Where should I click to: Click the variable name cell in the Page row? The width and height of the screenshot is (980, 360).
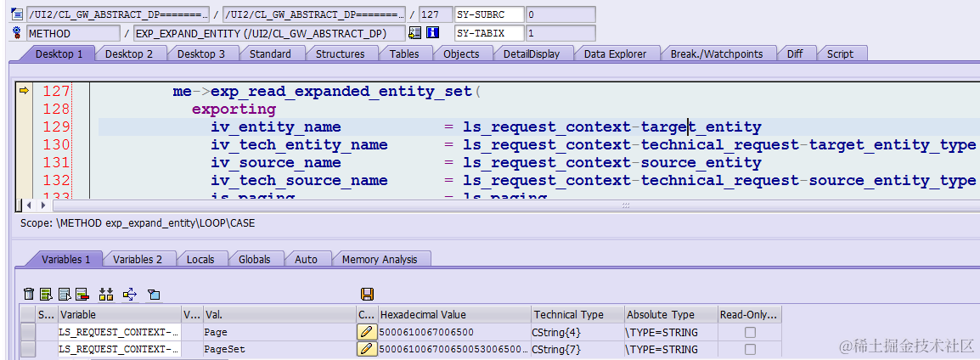(x=120, y=332)
